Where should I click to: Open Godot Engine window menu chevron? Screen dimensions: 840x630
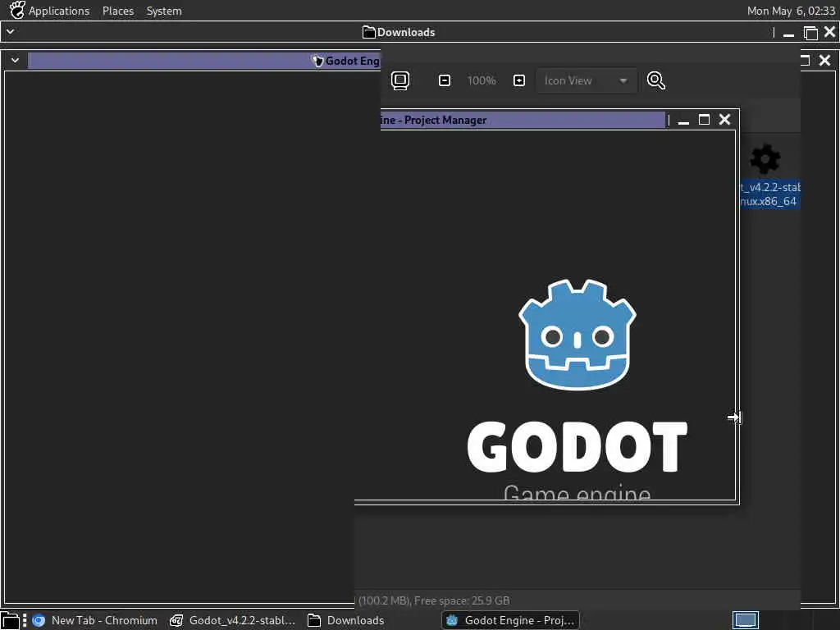[15, 60]
